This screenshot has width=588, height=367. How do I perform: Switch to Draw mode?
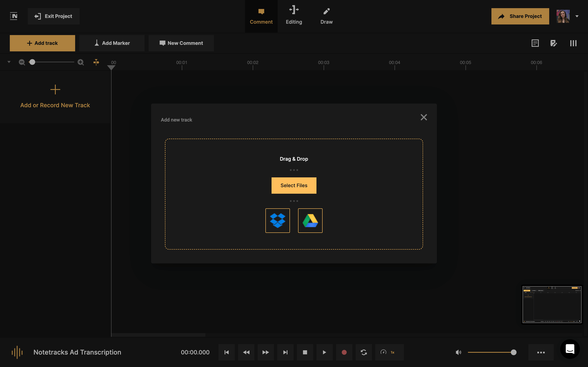pyautogui.click(x=326, y=16)
